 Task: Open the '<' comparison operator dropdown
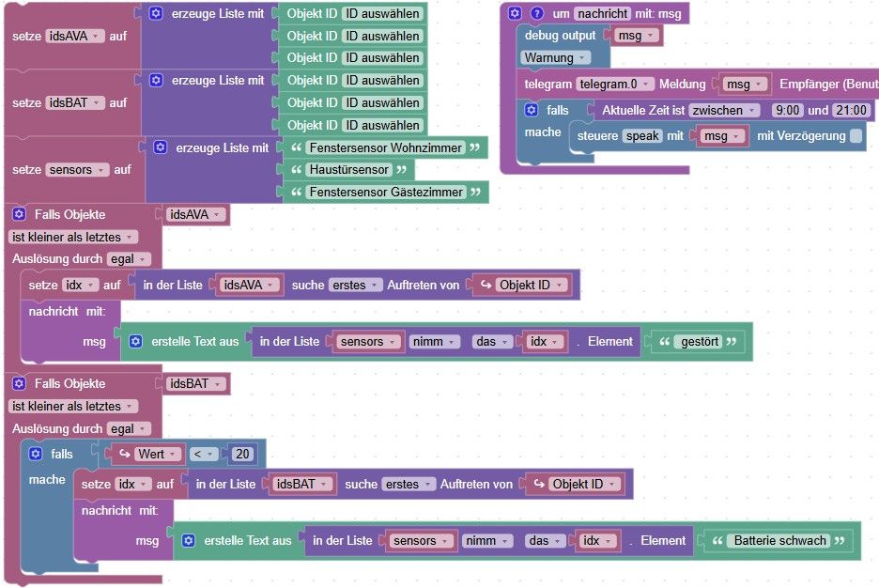point(203,454)
